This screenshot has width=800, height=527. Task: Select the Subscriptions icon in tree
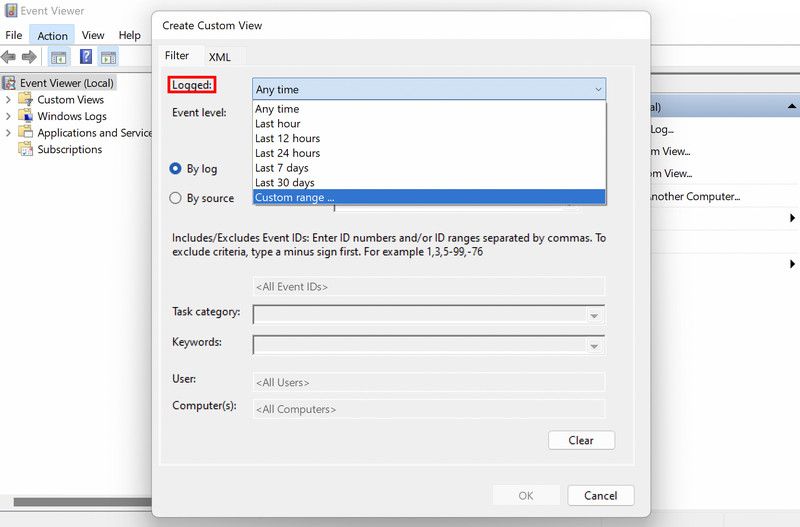(x=26, y=149)
